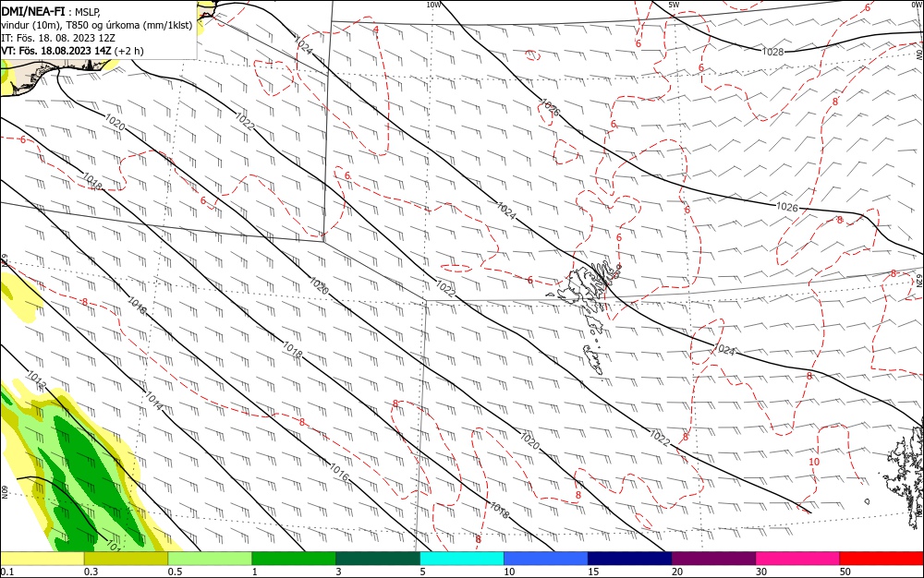The width and height of the screenshot is (924, 578).
Task: Click the red "10" isotherm label near Shetland
Action: point(814,462)
